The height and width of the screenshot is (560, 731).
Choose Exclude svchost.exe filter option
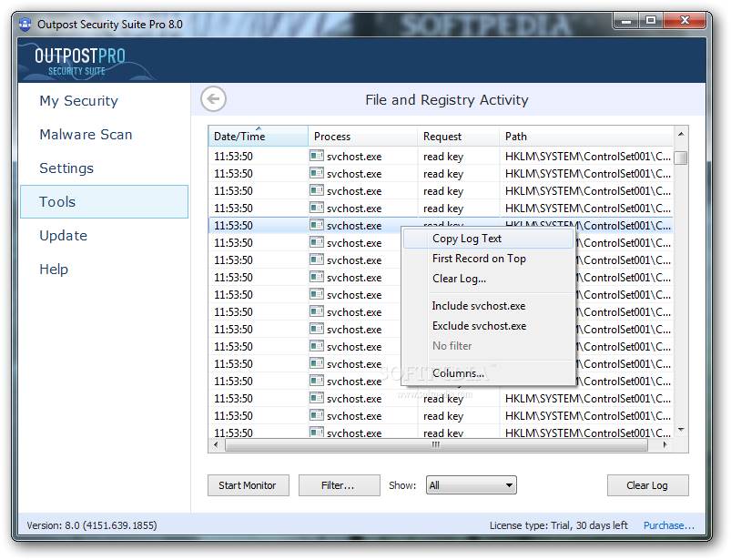pyautogui.click(x=488, y=325)
